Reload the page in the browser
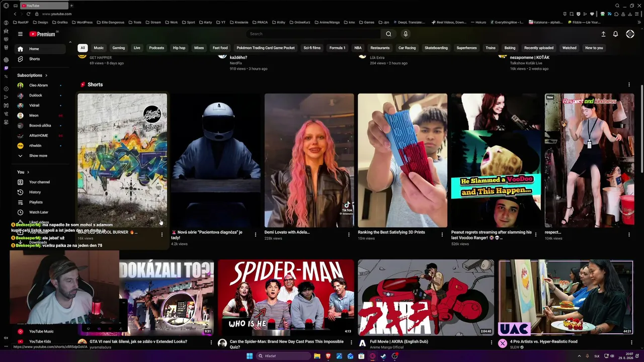Screen dimensions: 644x362 click(28, 14)
